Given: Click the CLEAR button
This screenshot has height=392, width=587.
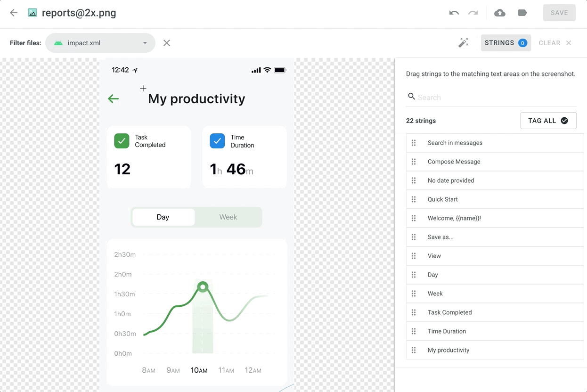Looking at the screenshot, I should tap(554, 43).
